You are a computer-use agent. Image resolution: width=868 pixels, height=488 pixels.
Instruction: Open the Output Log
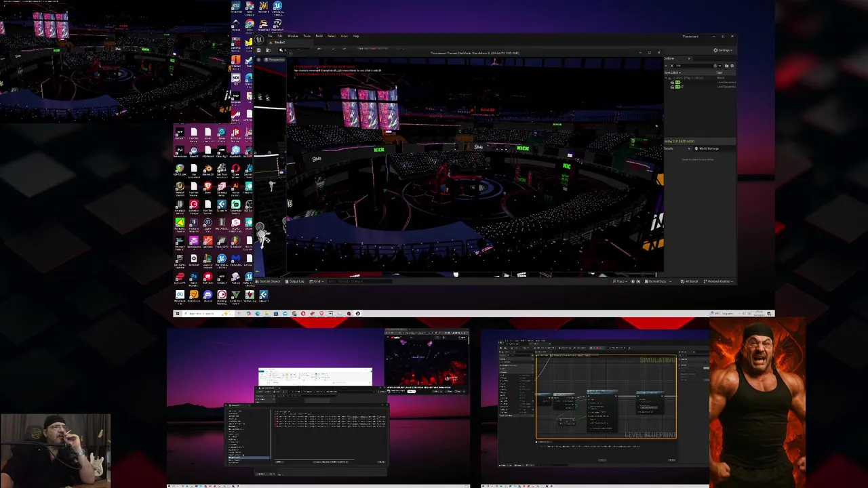point(296,281)
